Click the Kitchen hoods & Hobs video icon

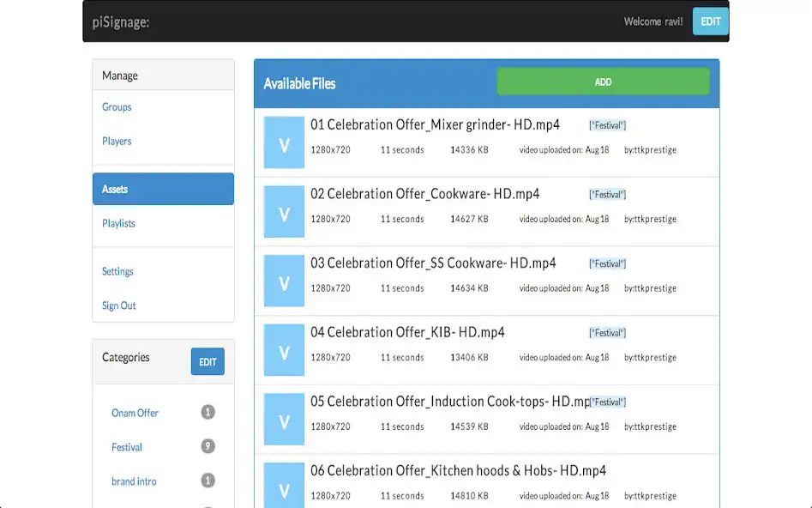tap(284, 485)
